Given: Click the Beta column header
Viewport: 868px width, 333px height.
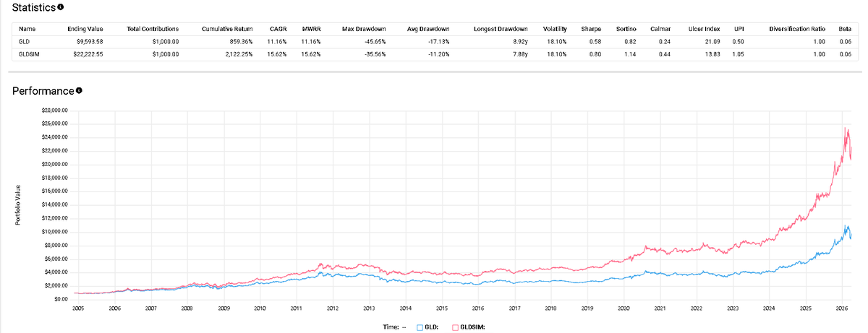Looking at the screenshot, I should pos(844,30).
